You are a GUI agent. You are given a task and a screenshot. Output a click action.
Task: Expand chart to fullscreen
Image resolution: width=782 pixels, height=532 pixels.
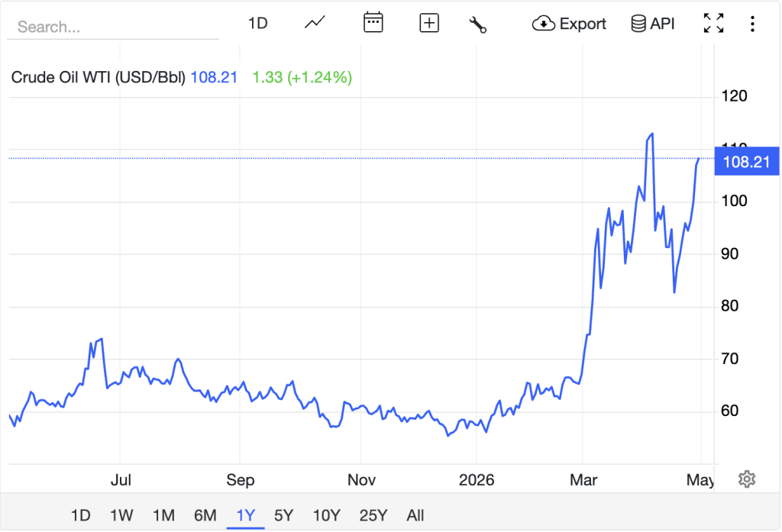coord(714,24)
